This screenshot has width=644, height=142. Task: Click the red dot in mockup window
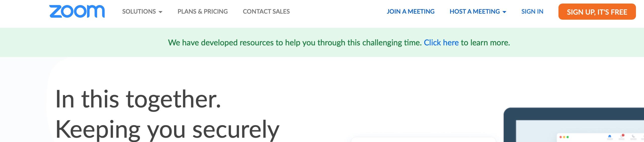tap(560, 137)
